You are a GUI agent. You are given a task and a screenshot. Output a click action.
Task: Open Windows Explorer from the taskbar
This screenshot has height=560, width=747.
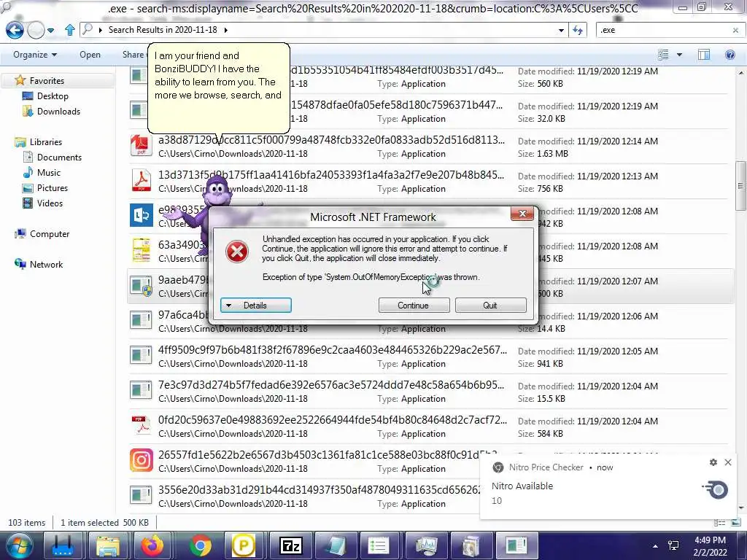click(x=108, y=545)
